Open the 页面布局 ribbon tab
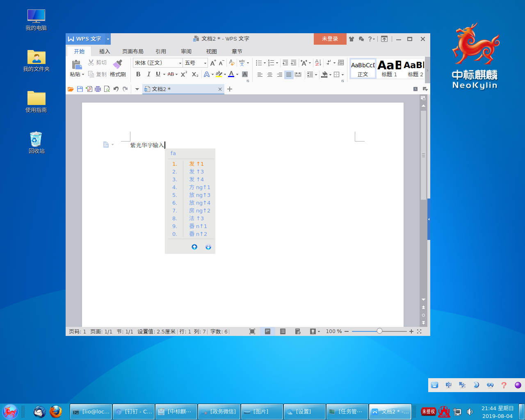Image resolution: width=525 pixels, height=420 pixels. (x=133, y=51)
